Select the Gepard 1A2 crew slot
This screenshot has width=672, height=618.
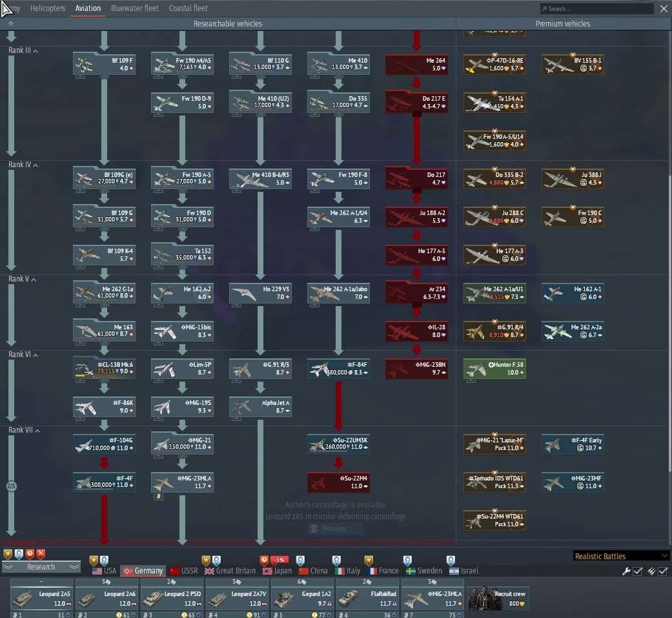click(x=302, y=598)
